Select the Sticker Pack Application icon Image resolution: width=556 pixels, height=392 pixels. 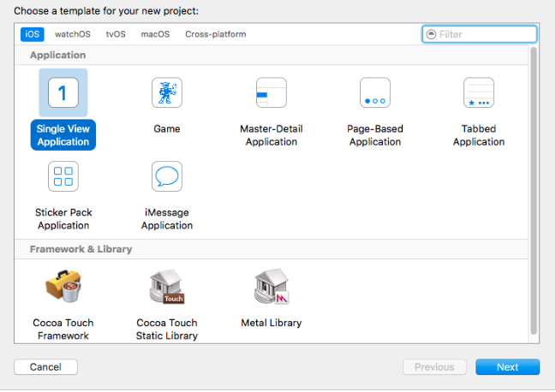(x=63, y=176)
